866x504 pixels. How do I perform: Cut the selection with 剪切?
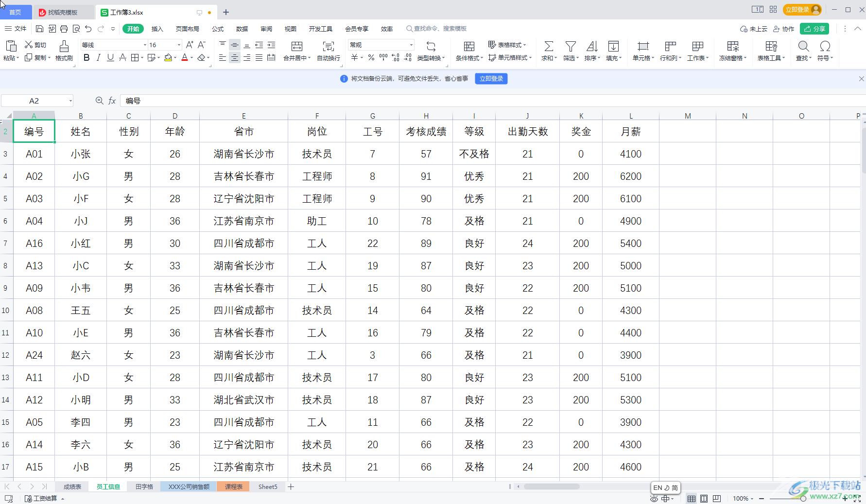click(x=35, y=45)
